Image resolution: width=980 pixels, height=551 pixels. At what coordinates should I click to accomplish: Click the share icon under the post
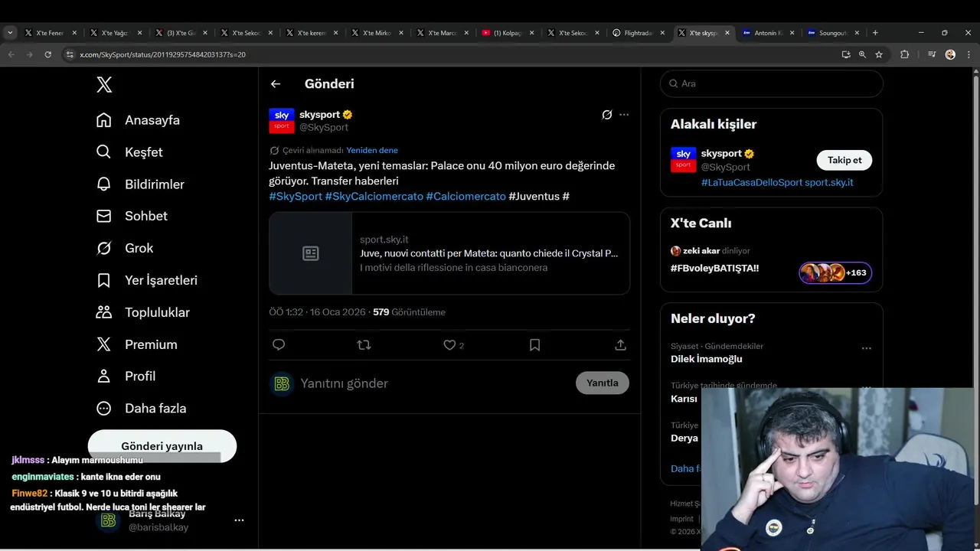pos(620,345)
